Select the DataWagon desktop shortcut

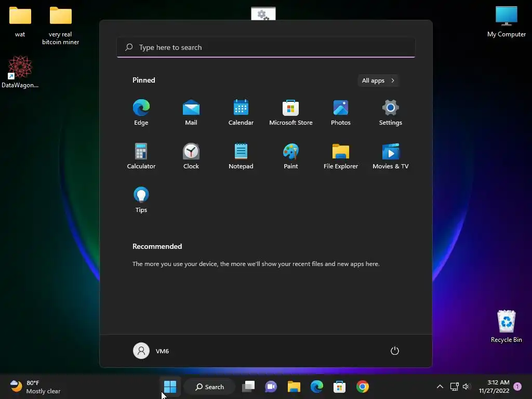click(20, 72)
